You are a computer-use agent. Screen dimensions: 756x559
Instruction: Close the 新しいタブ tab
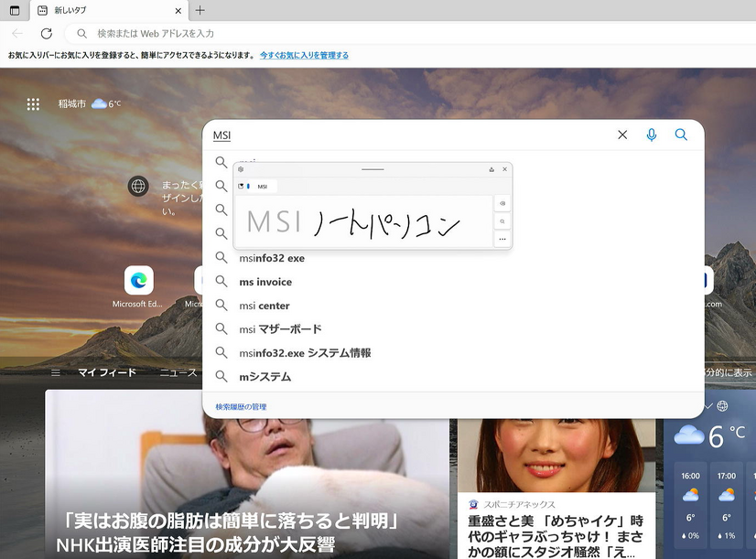point(178,11)
